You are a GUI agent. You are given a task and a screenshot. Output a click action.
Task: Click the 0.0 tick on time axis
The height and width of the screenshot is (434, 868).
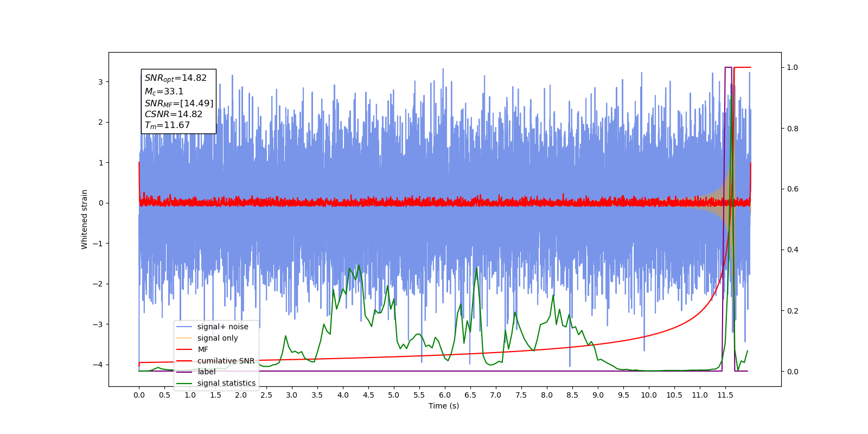pos(139,395)
